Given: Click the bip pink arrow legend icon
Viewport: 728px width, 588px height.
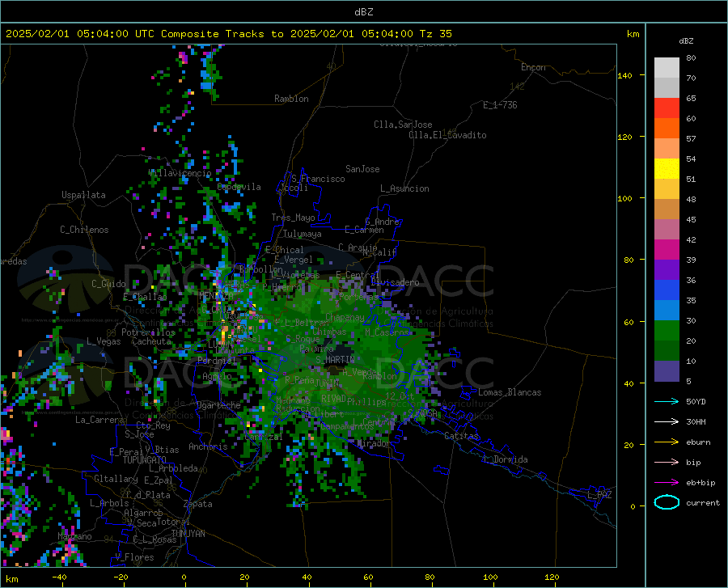Looking at the screenshot, I should 667,463.
